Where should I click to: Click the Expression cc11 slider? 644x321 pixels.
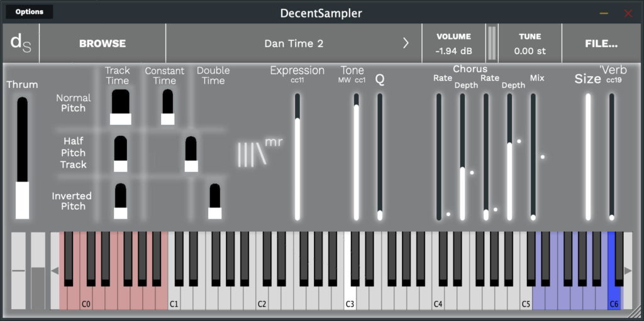tap(297, 157)
